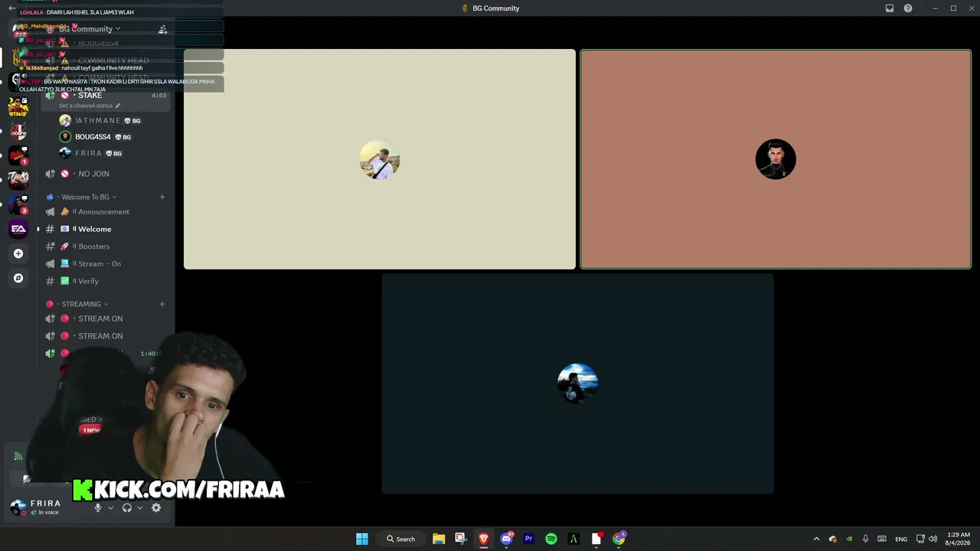
Task: Open the Verify channel
Action: coord(105,281)
